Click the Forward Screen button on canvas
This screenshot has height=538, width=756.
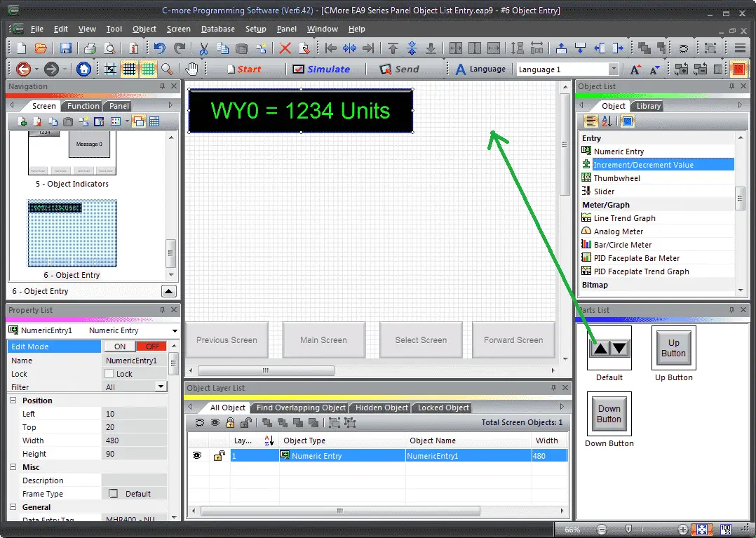[513, 340]
